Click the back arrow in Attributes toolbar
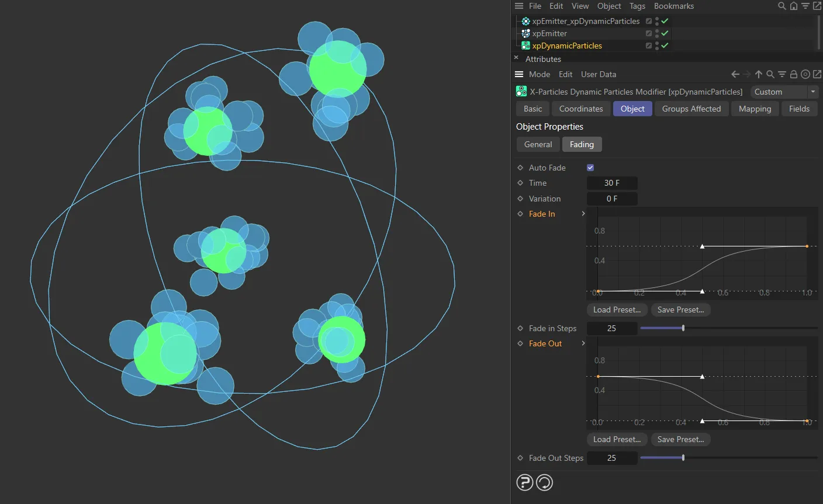Image resolution: width=823 pixels, height=504 pixels. (735, 74)
